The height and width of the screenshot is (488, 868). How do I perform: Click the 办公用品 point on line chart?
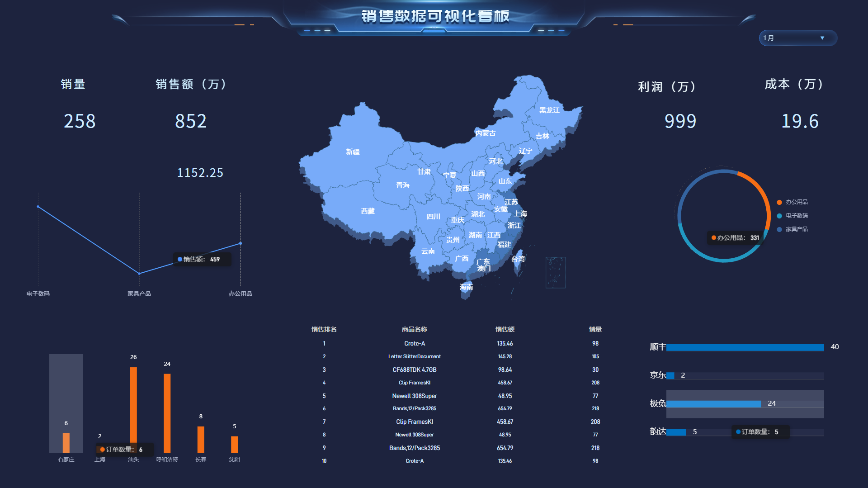pos(241,243)
